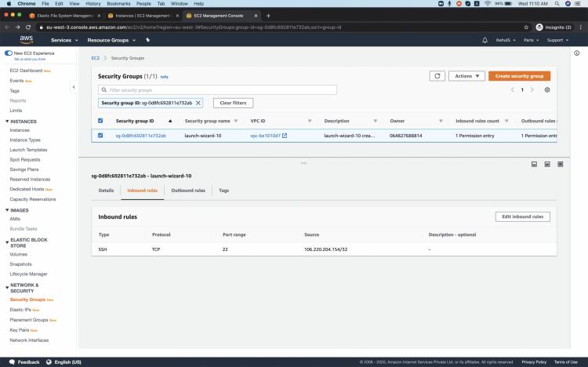Open table preferences gear icon
The height and width of the screenshot is (367, 588).
click(547, 90)
